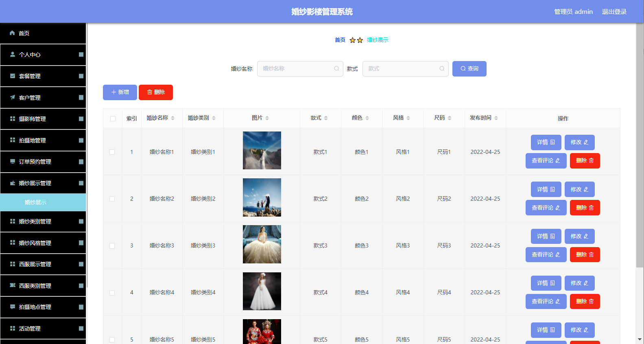
Task: Click the 新增 add button
Action: pos(120,92)
